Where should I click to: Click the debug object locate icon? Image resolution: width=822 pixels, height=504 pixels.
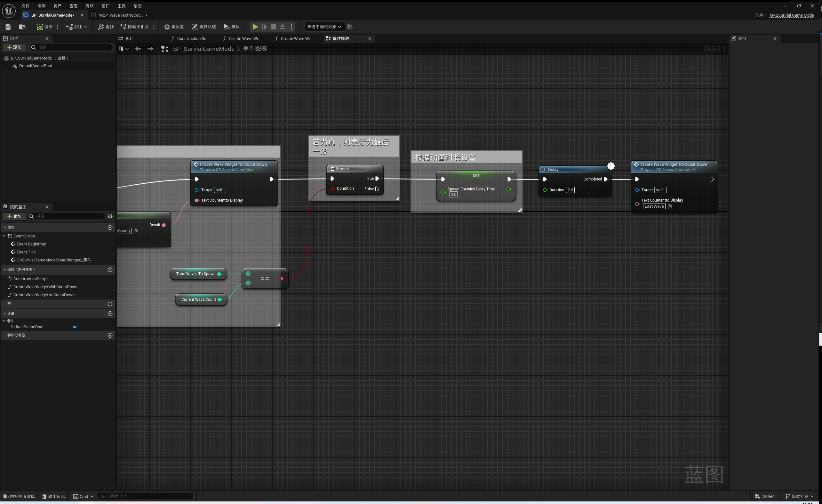click(x=350, y=27)
